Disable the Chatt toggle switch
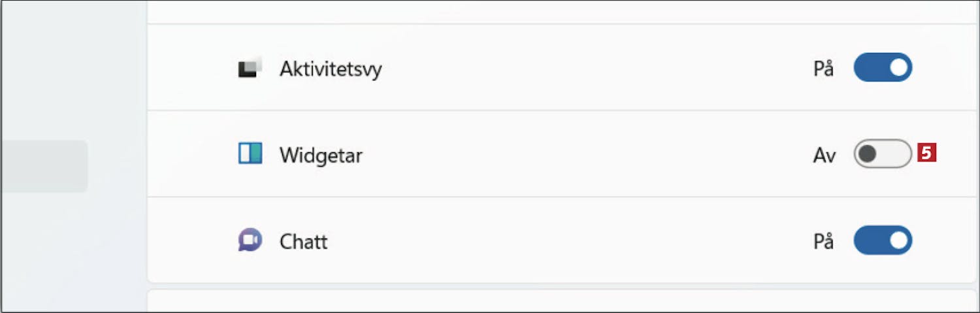980x313 pixels. tap(883, 240)
